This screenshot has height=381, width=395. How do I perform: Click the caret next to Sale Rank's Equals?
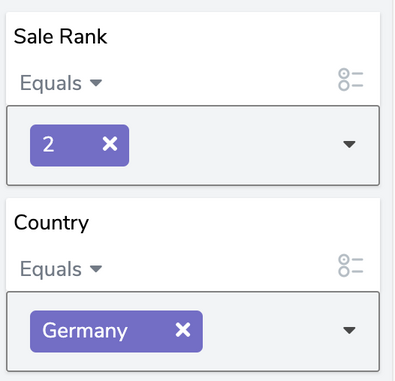coord(96,82)
